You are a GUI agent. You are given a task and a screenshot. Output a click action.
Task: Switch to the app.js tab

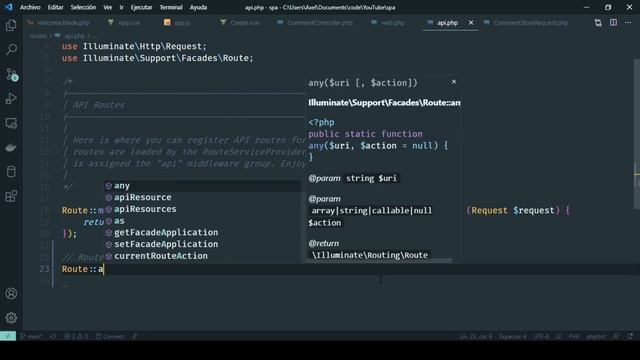pos(178,23)
